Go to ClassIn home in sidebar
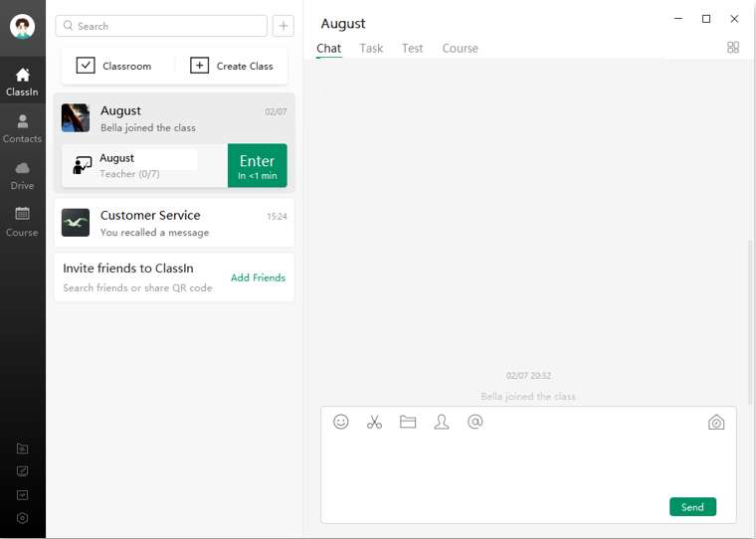Screen dimensions: 756x539 pos(22,82)
